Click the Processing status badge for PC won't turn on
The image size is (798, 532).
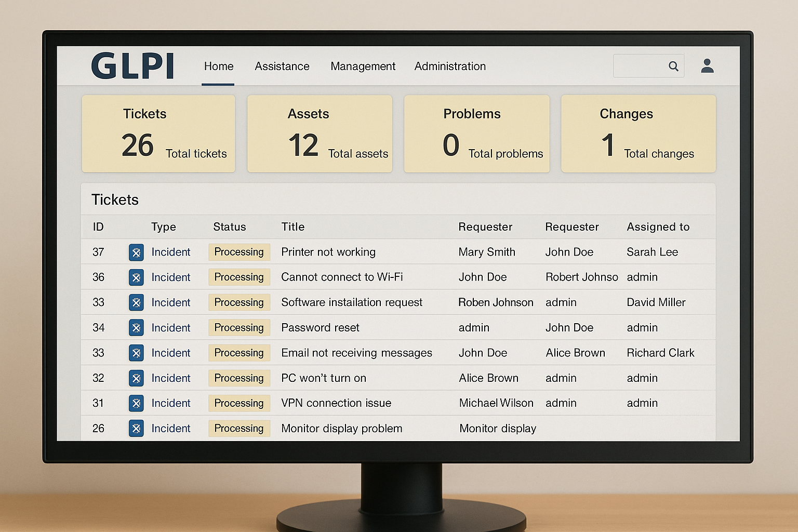(239, 378)
